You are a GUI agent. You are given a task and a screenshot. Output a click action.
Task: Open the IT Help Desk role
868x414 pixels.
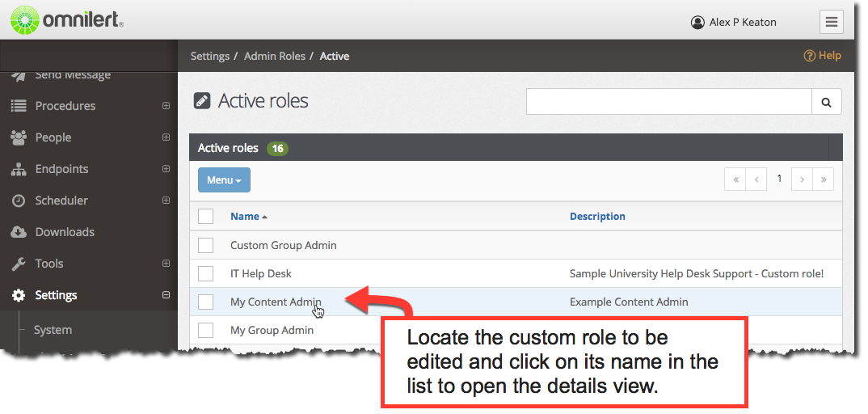tap(261, 273)
